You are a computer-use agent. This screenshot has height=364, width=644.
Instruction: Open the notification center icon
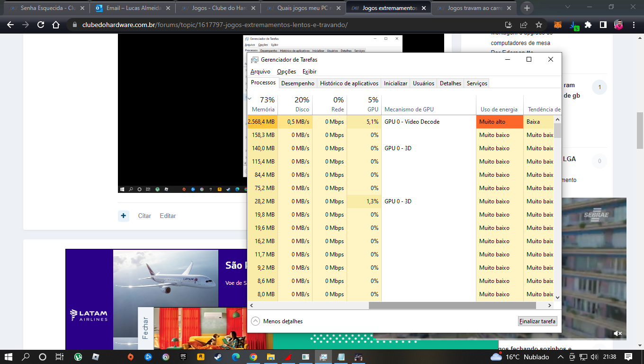(628, 357)
